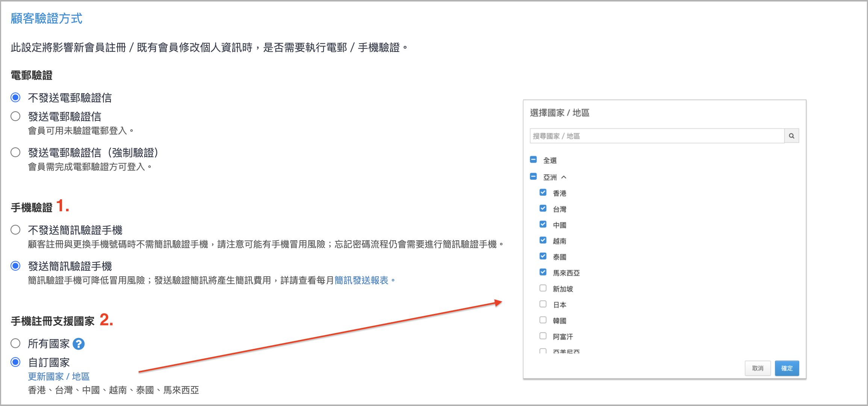Toggle the 全選 select-all checkbox

pos(533,160)
